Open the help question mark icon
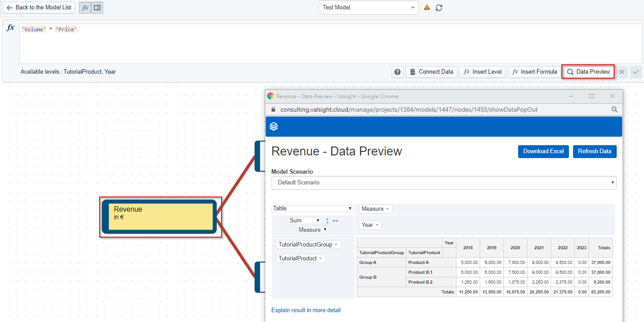This screenshot has height=322, width=644. click(x=397, y=72)
